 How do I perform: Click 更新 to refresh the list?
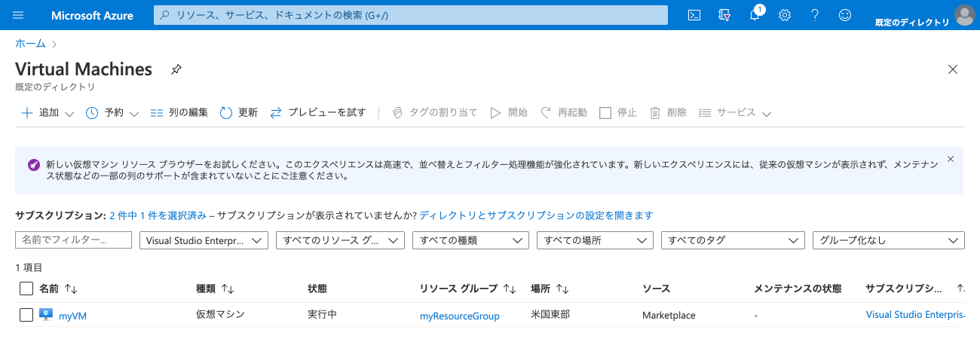[x=238, y=113]
